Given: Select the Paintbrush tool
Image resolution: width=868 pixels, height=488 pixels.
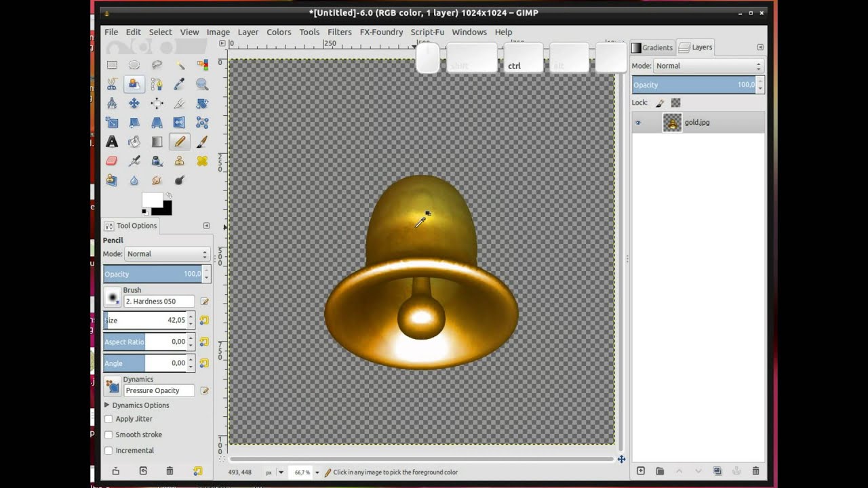Looking at the screenshot, I should [x=202, y=142].
